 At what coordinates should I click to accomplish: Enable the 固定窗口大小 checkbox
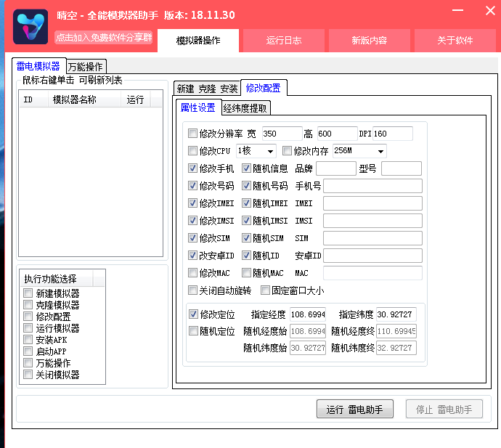[265, 290]
